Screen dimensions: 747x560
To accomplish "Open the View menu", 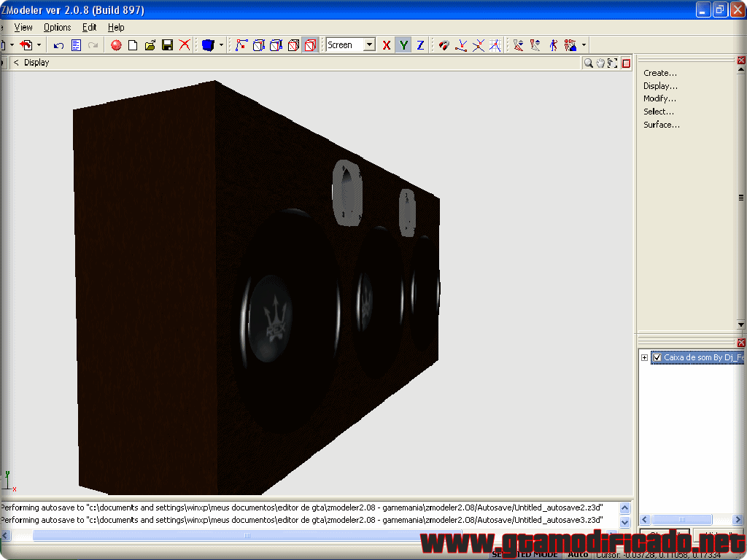I will [x=23, y=27].
